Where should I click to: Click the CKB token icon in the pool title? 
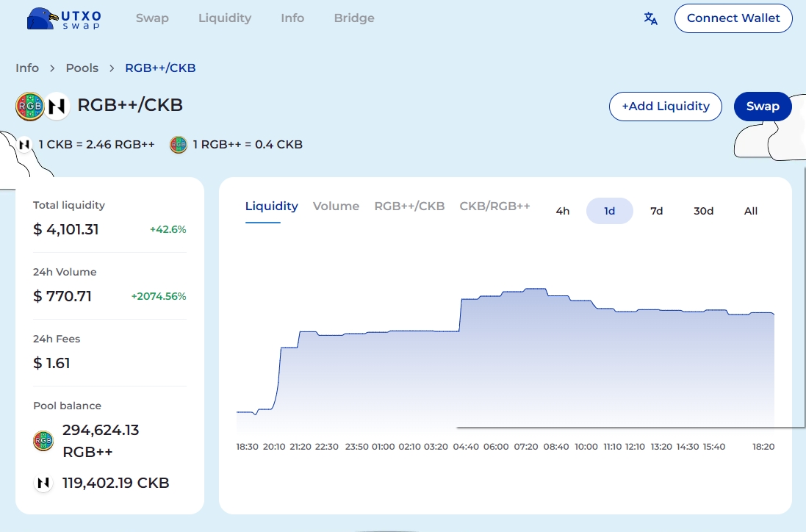[57, 107]
